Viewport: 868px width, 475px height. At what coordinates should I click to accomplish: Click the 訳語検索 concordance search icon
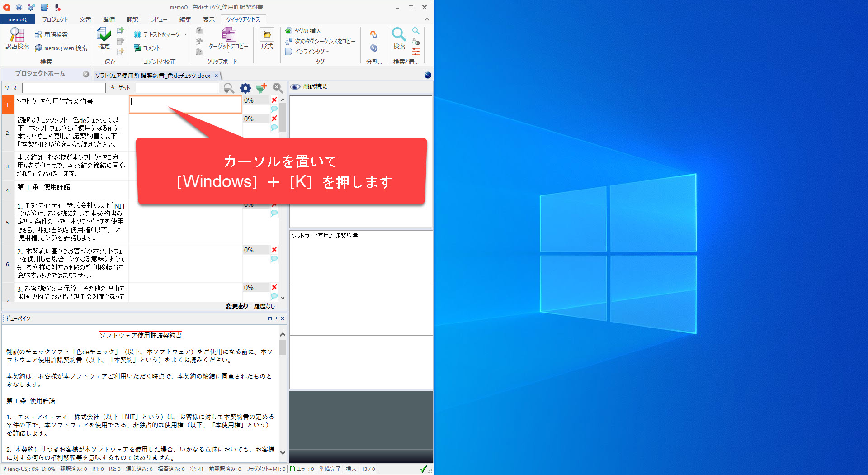point(17,35)
